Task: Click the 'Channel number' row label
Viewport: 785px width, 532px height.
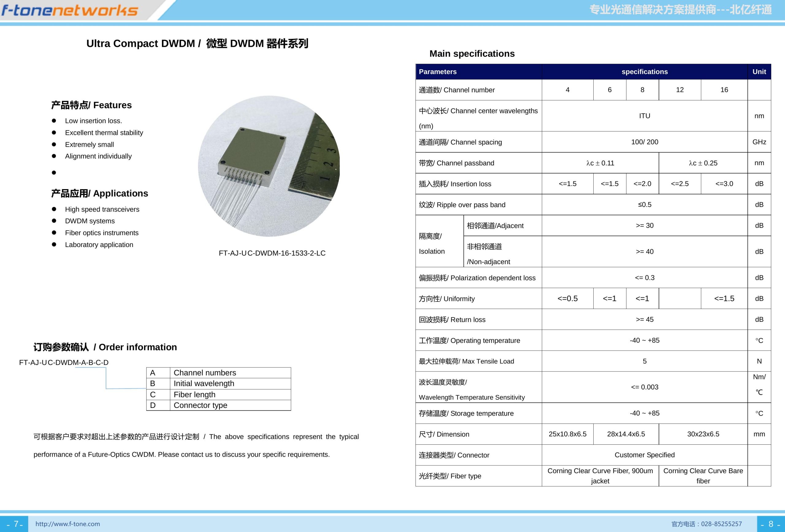Action: coord(479,90)
